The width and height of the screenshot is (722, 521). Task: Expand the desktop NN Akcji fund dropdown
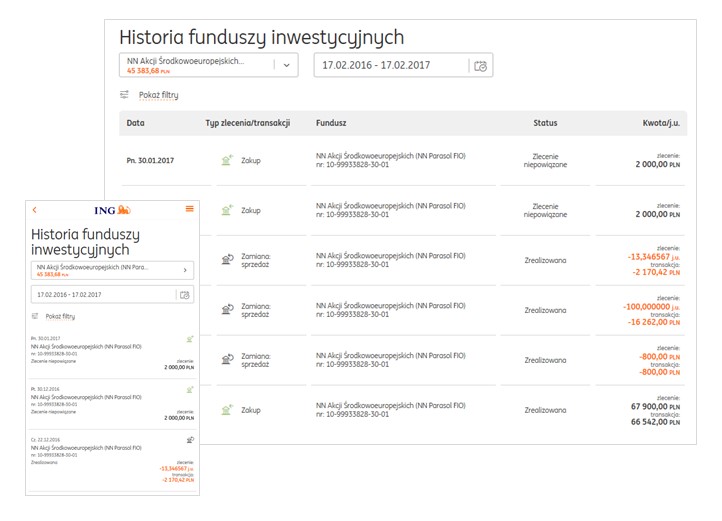click(286, 66)
